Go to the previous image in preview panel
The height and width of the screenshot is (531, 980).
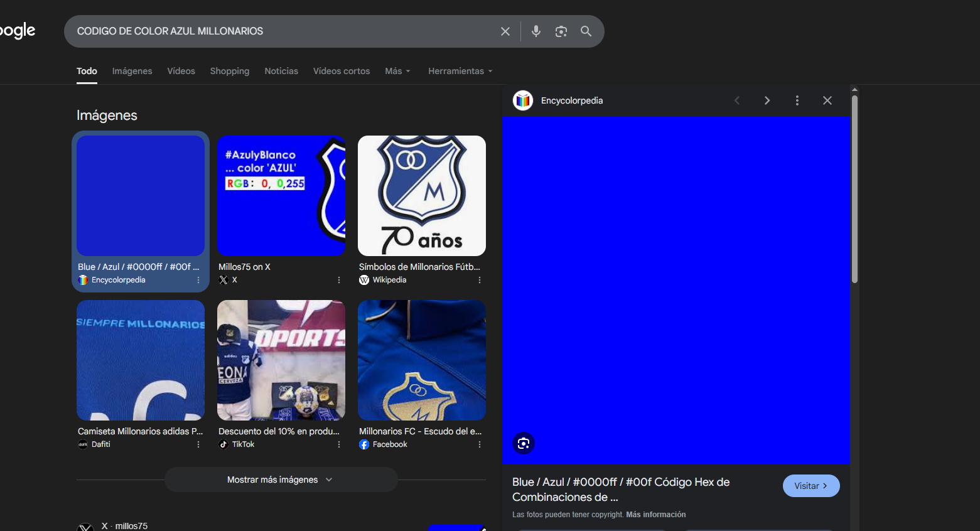[737, 100]
